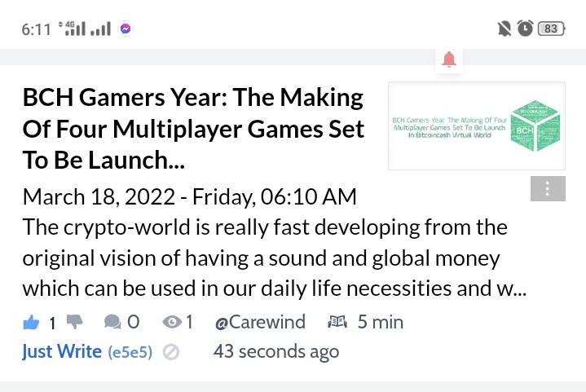Open the Just Write community link
Screen dimensions: 586x392
click(62, 351)
